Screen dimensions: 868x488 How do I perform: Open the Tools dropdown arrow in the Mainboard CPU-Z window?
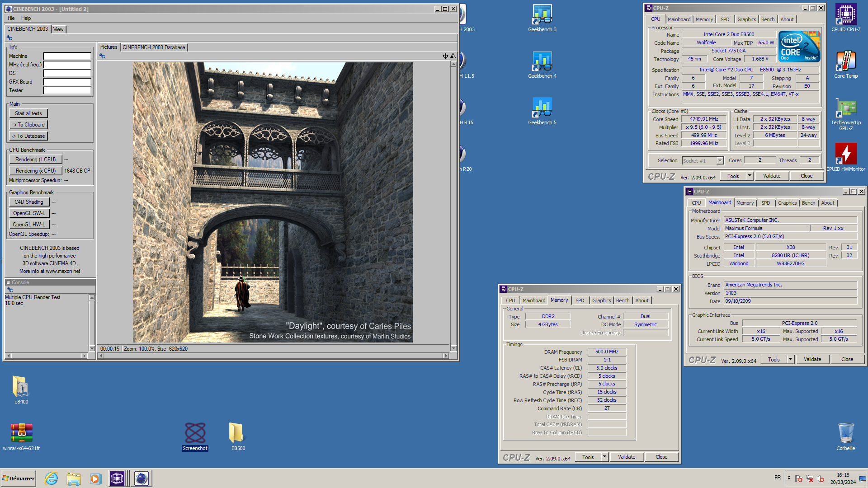pos(790,359)
